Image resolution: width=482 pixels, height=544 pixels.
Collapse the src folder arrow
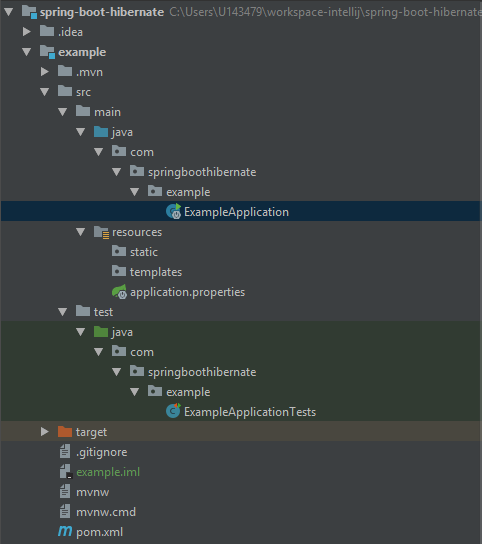point(45,92)
